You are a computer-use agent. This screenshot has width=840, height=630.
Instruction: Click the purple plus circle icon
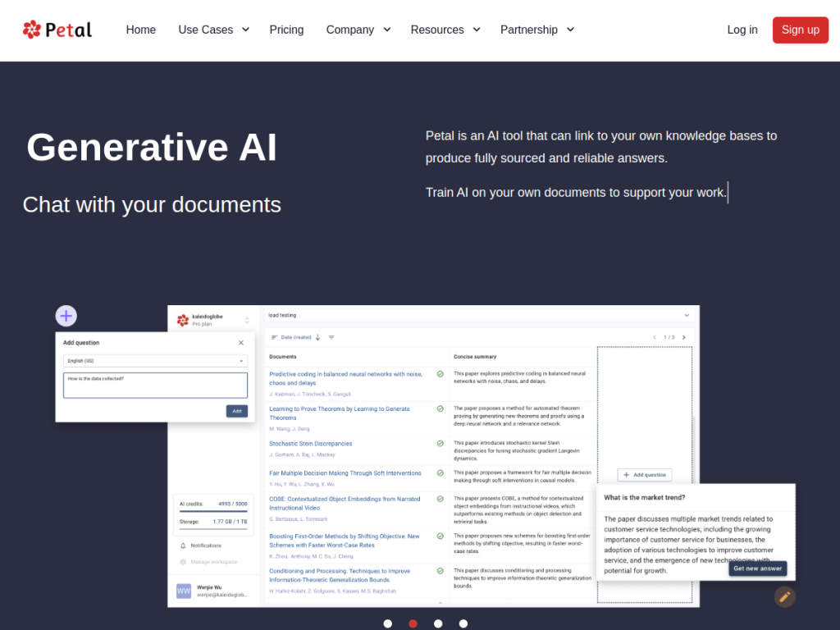(x=66, y=316)
